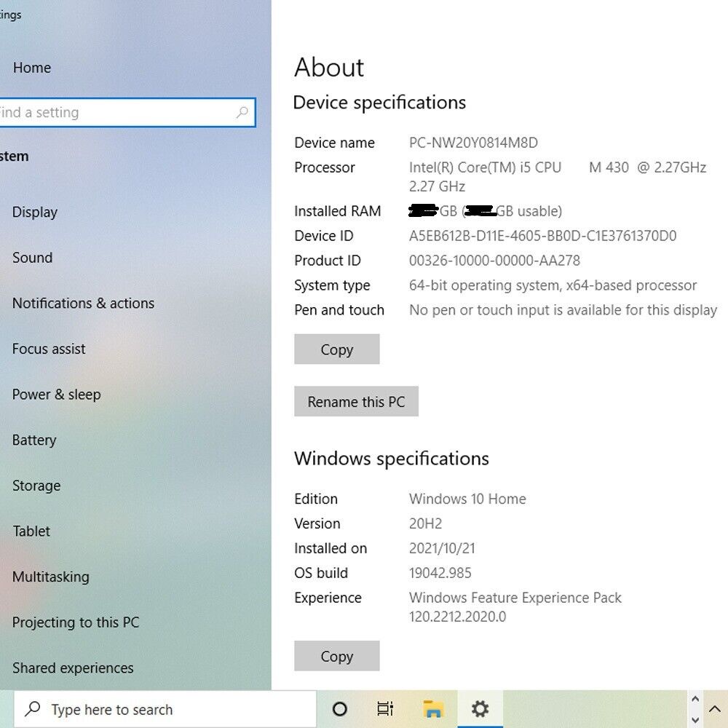The height and width of the screenshot is (728, 728).
Task: Select device name PC-NW20Y0814M8D
Action: (473, 143)
